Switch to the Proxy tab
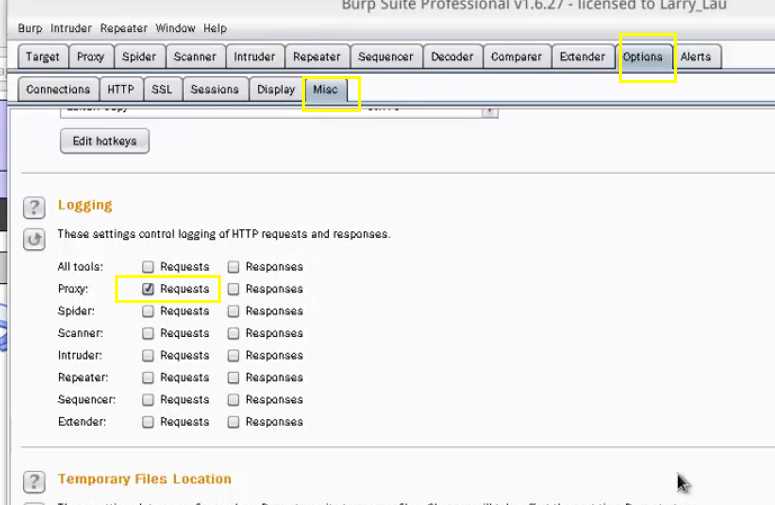 [x=91, y=57]
